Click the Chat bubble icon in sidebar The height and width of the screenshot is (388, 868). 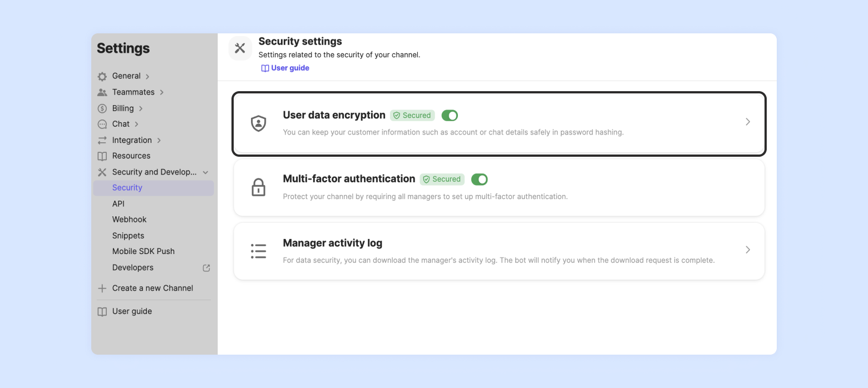click(102, 124)
